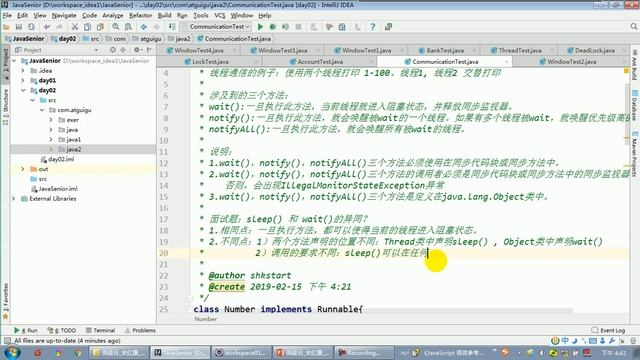The width and height of the screenshot is (640, 360).
Task: Switch to the DeadLock.java tab
Action: coord(595,51)
